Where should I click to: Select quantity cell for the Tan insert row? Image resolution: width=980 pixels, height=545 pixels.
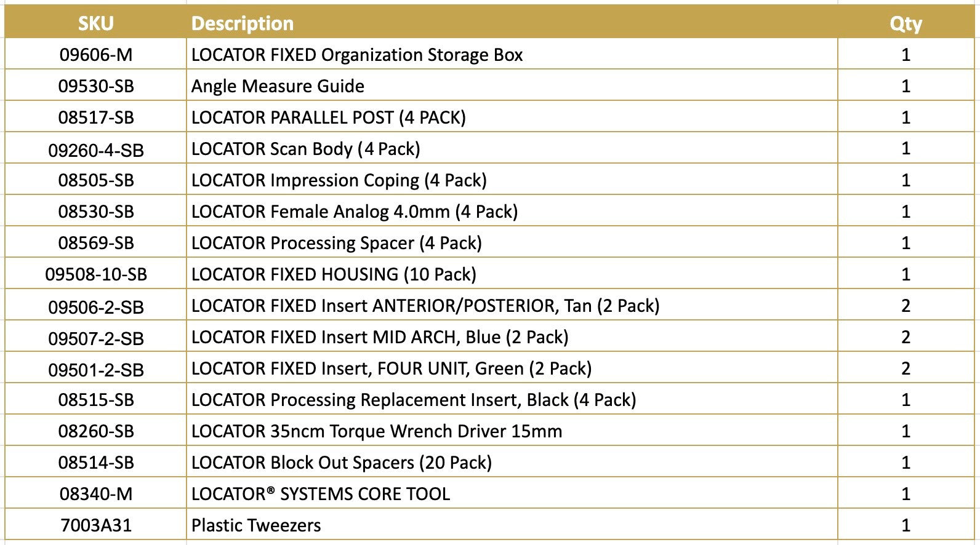(x=905, y=306)
